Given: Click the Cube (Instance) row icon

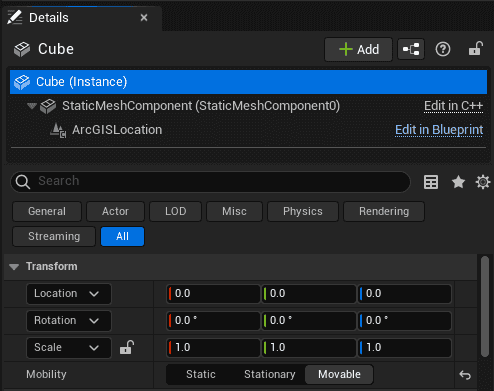Looking at the screenshot, I should pos(22,82).
